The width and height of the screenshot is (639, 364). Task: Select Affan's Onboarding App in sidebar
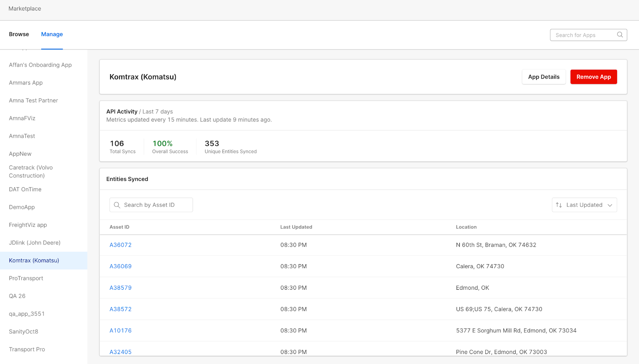point(40,65)
